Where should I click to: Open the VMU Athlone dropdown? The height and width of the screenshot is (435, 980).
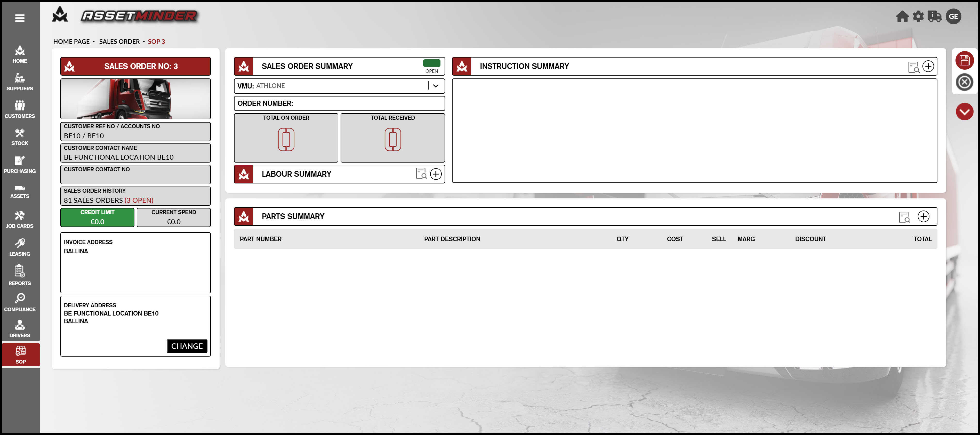[x=339, y=86]
